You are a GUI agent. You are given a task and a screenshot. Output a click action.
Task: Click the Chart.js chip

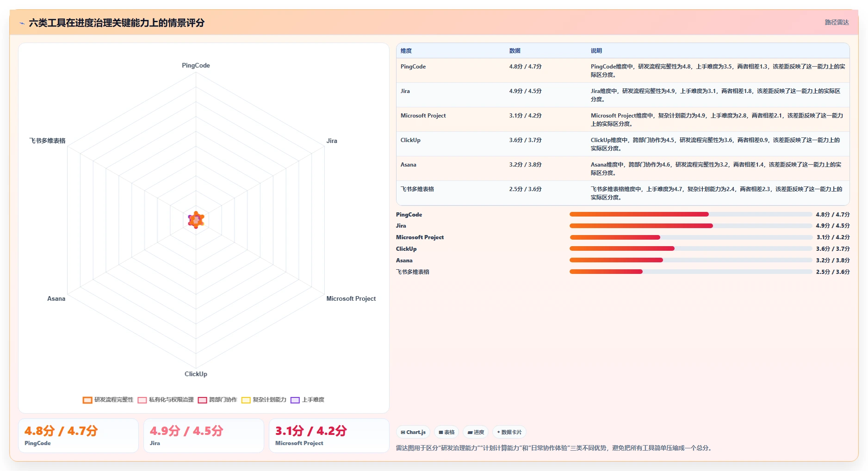[413, 432]
